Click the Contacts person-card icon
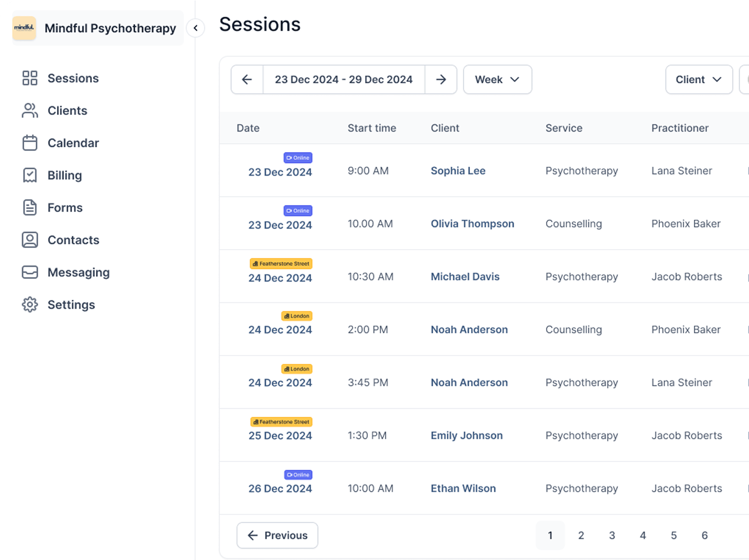This screenshot has height=560, width=749. [x=30, y=240]
